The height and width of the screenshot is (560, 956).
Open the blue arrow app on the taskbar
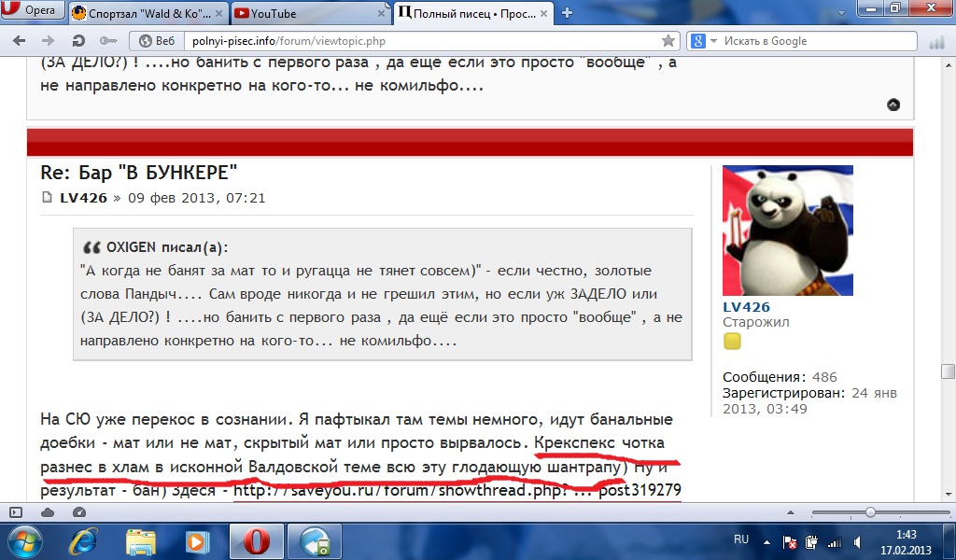coord(315,541)
